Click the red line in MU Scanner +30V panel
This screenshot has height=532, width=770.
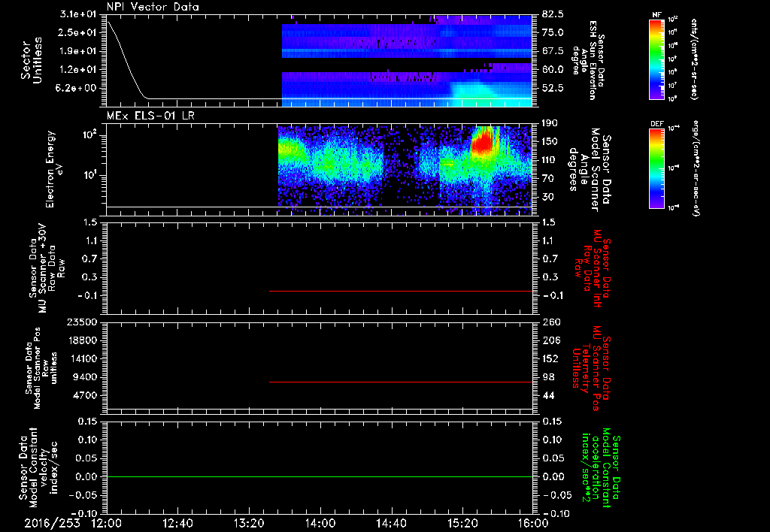tap(401, 291)
